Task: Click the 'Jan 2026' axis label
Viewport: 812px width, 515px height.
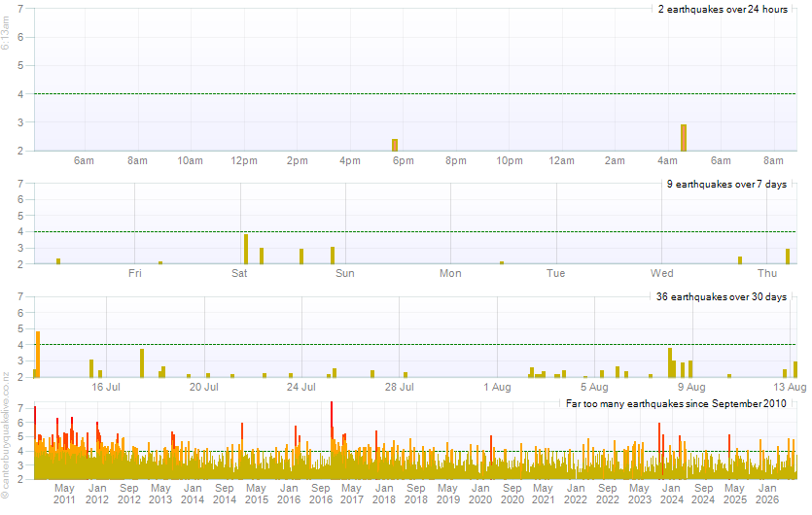Action: tap(767, 494)
